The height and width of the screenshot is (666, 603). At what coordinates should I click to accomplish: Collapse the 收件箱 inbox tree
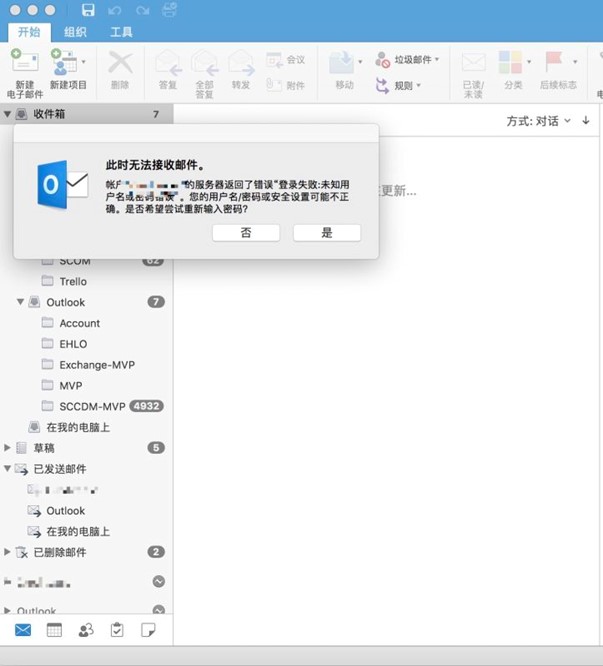(x=7, y=114)
